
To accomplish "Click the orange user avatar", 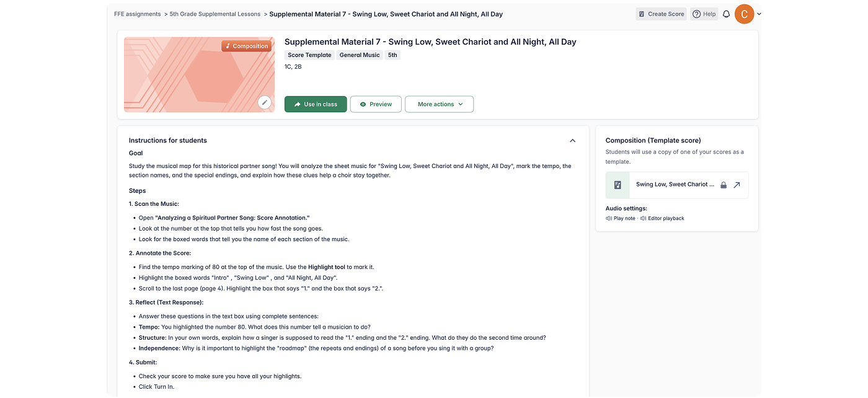I will pos(744,14).
